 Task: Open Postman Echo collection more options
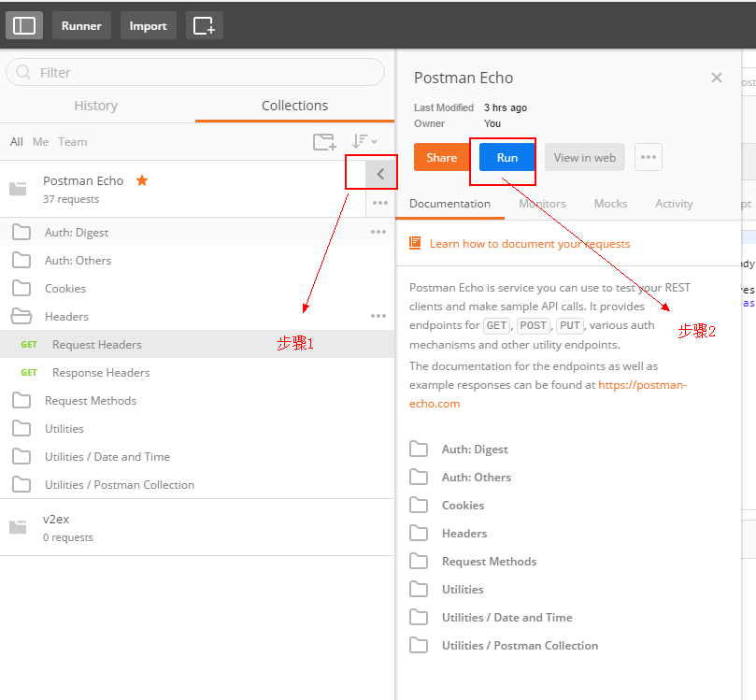click(380, 203)
